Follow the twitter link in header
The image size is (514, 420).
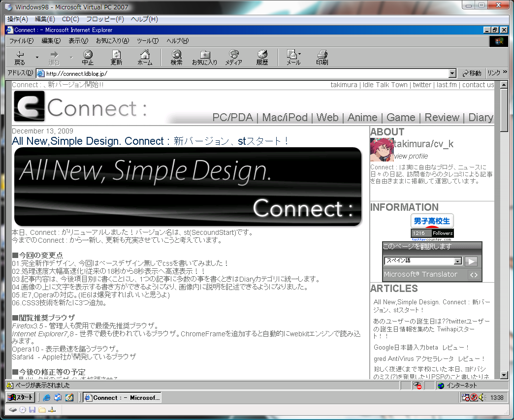pyautogui.click(x=422, y=85)
